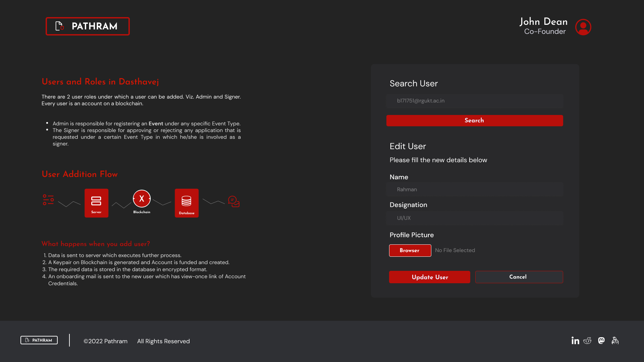This screenshot has width=644, height=362.
Task: Click the settings sliders icon starting the flow
Action: click(x=48, y=200)
